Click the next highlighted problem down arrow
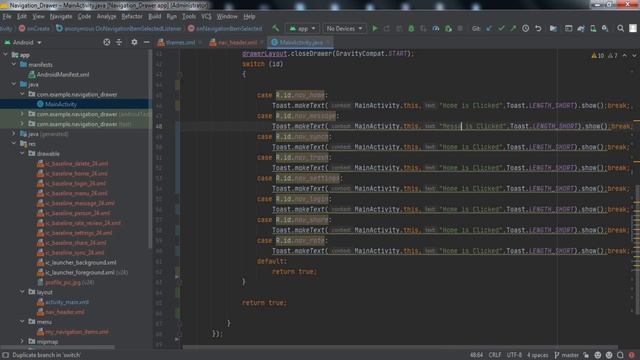The width and height of the screenshot is (640, 360). pyautogui.click(x=634, y=56)
